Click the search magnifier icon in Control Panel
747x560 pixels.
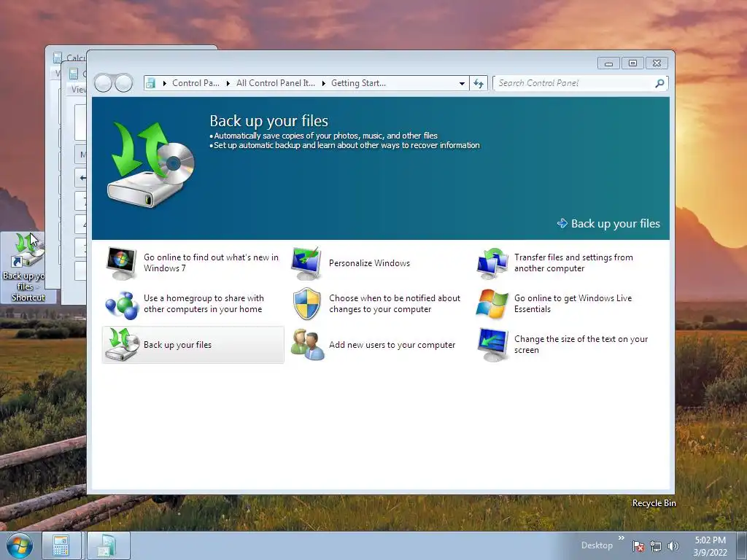[659, 83]
